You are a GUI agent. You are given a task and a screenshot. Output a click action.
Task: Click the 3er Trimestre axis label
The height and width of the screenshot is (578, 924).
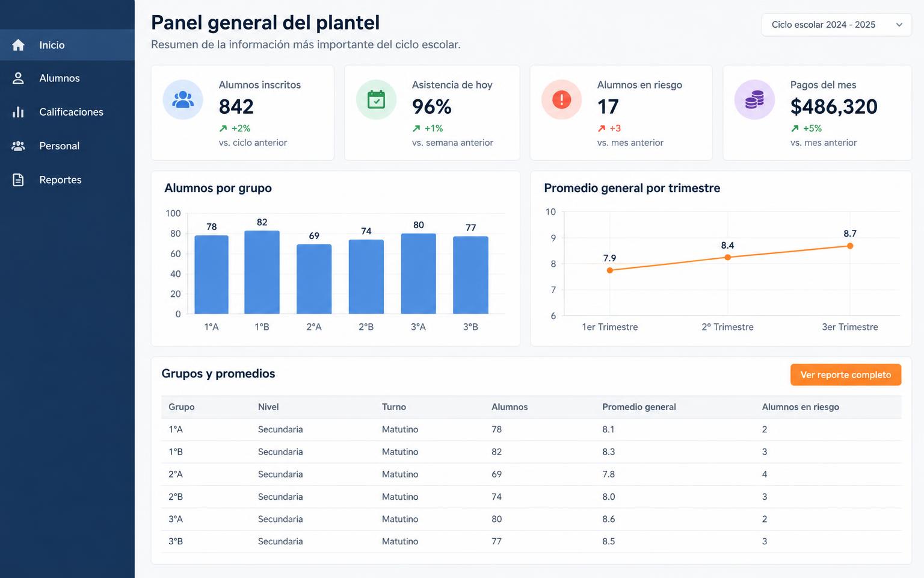pos(850,327)
